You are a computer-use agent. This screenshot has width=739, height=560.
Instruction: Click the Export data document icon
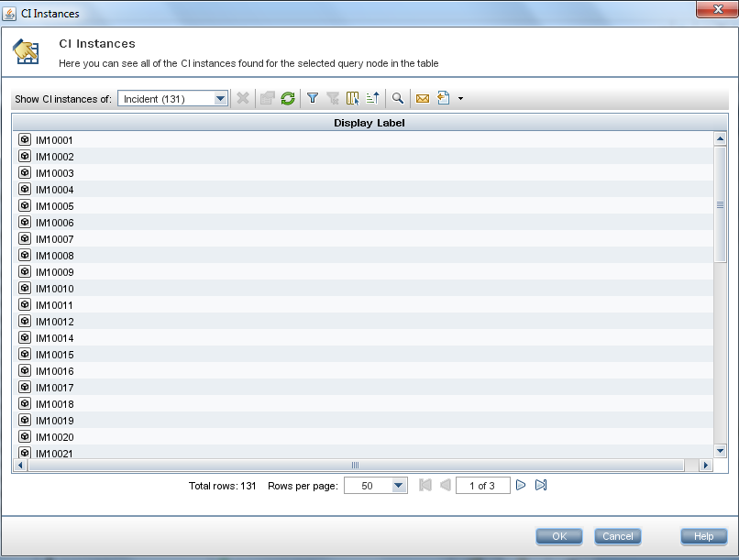tap(443, 98)
